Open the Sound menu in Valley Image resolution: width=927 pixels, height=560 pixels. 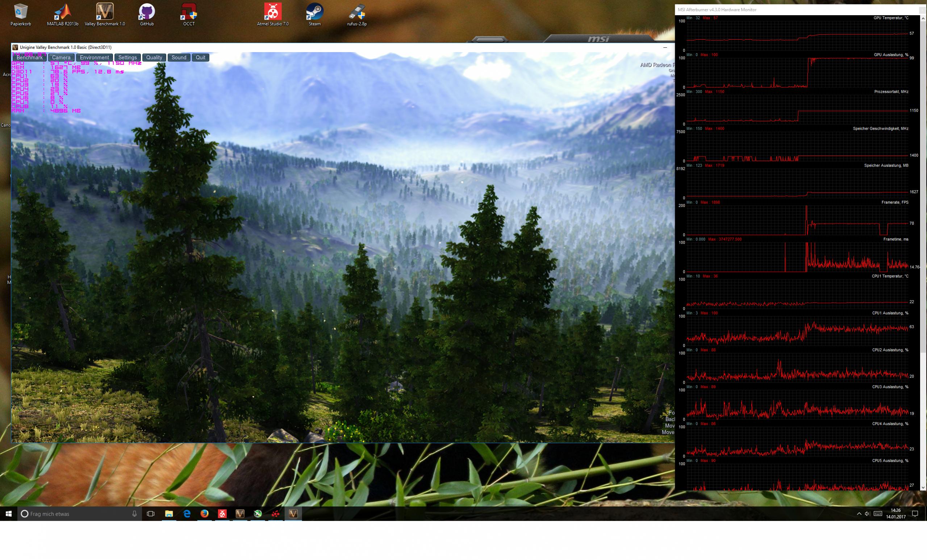coord(179,58)
